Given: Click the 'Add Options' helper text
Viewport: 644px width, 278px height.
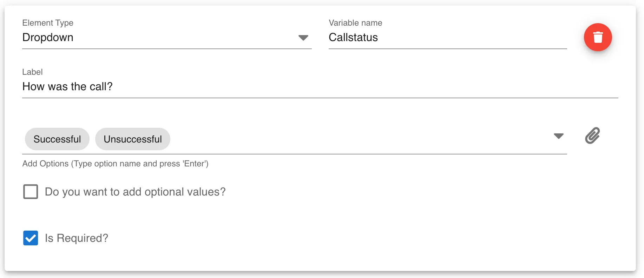Looking at the screenshot, I should tap(115, 164).
